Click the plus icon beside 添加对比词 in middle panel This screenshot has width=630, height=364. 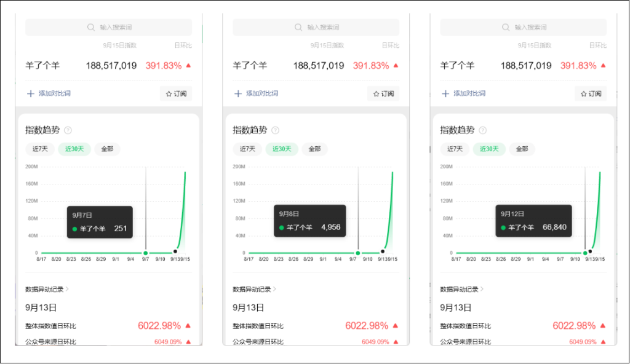(x=238, y=93)
